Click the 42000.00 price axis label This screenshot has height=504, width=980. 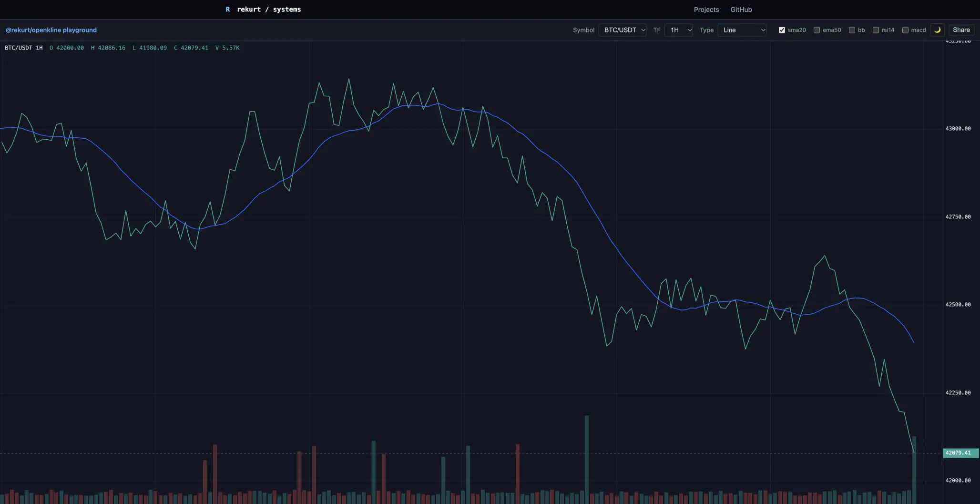click(x=958, y=481)
